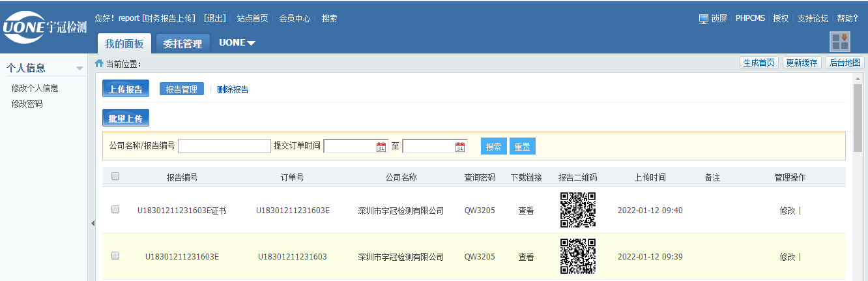Check the box for report U18301211231603E证书
The image size is (868, 281).
pos(115,210)
